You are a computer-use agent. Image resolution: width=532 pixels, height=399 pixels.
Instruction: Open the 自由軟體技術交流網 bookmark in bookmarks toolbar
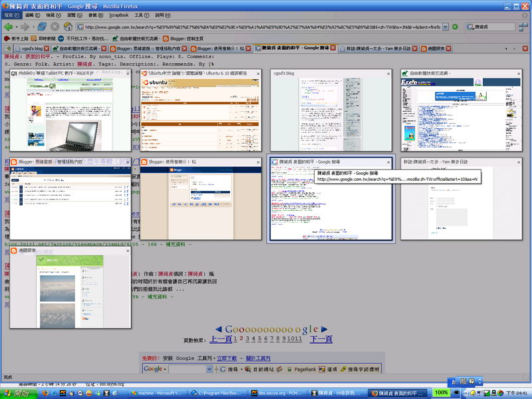[x=135, y=39]
